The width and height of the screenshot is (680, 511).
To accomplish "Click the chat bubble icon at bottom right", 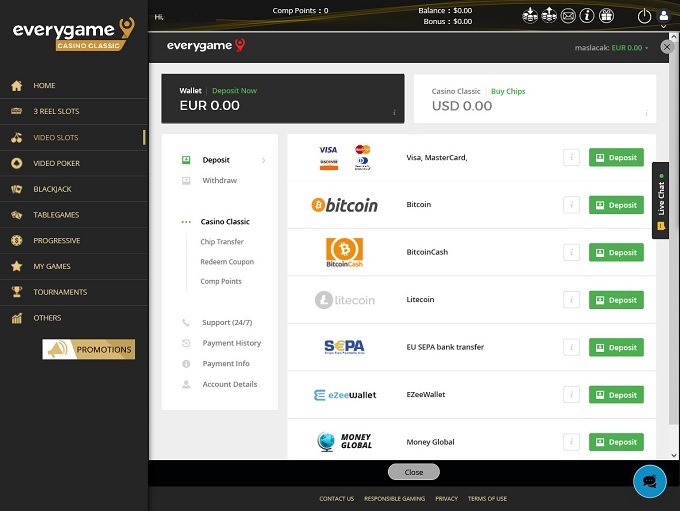I will point(650,481).
